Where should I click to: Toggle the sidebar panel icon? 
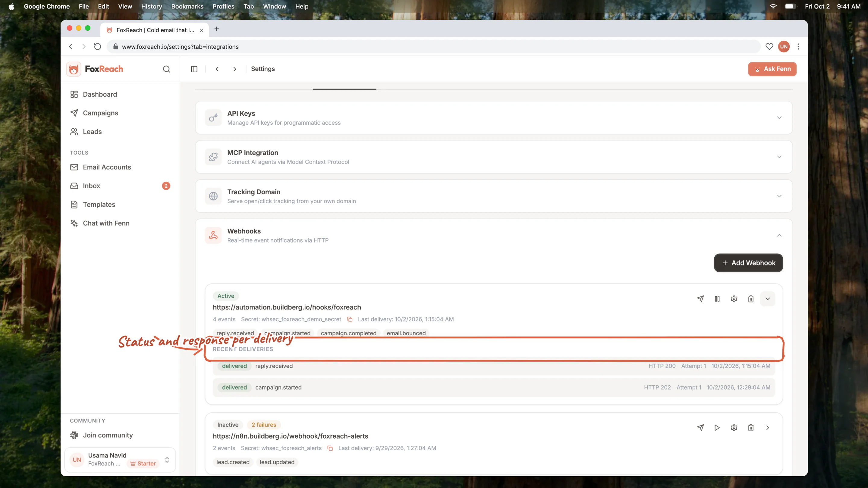tap(194, 69)
